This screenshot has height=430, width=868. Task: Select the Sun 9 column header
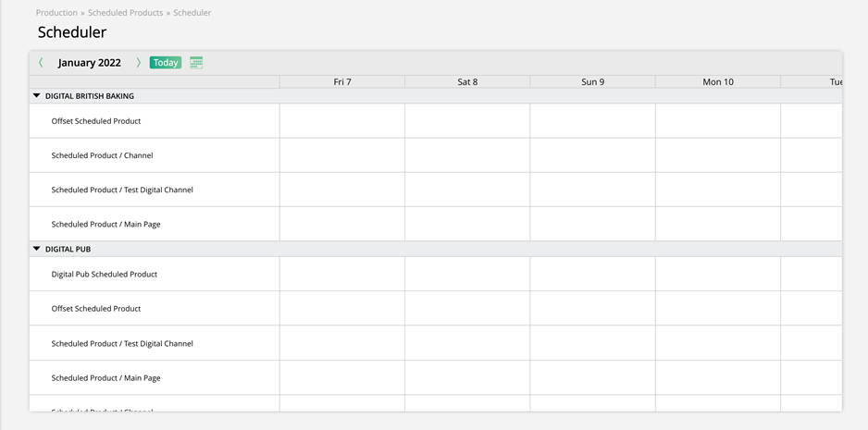point(592,82)
